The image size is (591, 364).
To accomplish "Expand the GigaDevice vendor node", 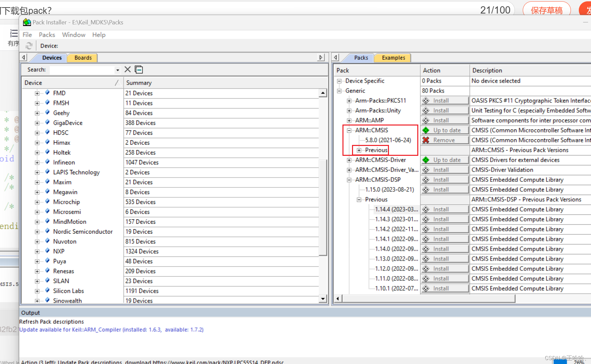I will click(37, 123).
